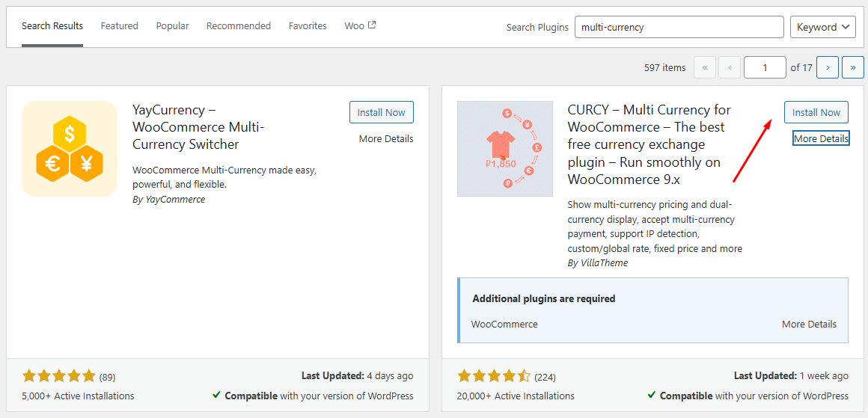The image size is (868, 418).
Task: Click the YayCurrency five-star rating
Action: pyautogui.click(x=58, y=377)
